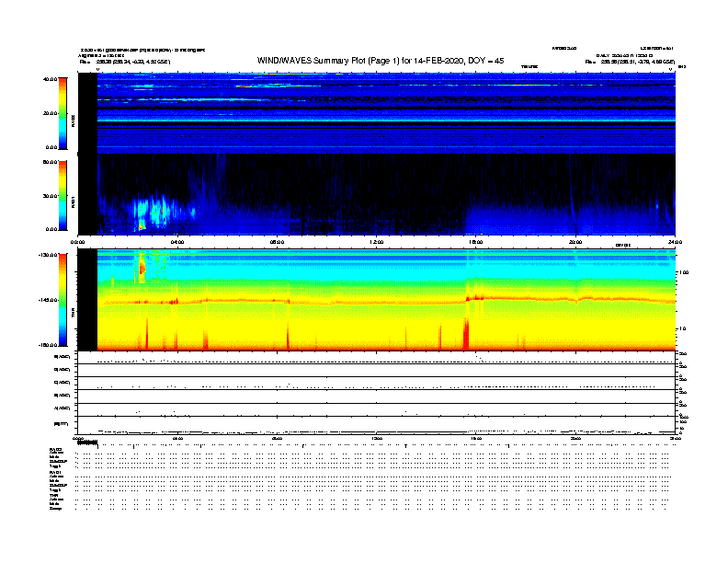Click the red burst in the TNR spectrogram near 02:30
The width and height of the screenshot is (728, 563).
pyautogui.click(x=142, y=269)
